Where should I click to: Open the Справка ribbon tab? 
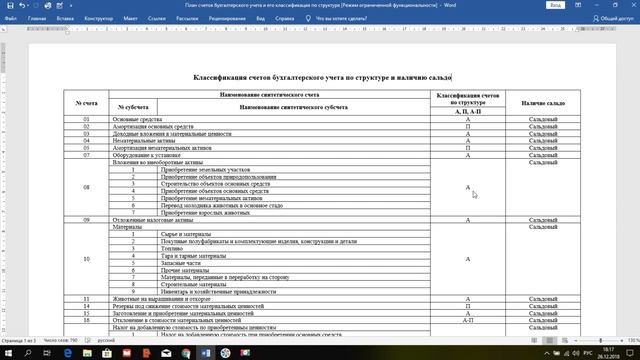[x=284, y=18]
